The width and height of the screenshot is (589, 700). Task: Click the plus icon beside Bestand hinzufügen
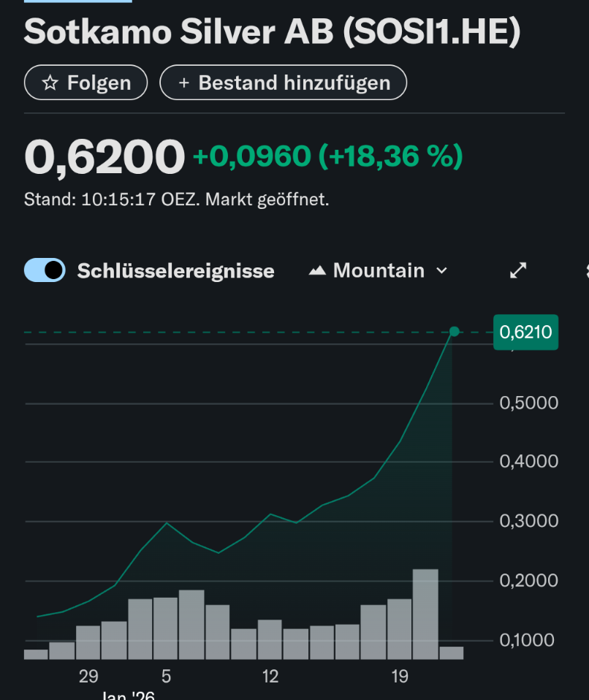pyautogui.click(x=184, y=83)
